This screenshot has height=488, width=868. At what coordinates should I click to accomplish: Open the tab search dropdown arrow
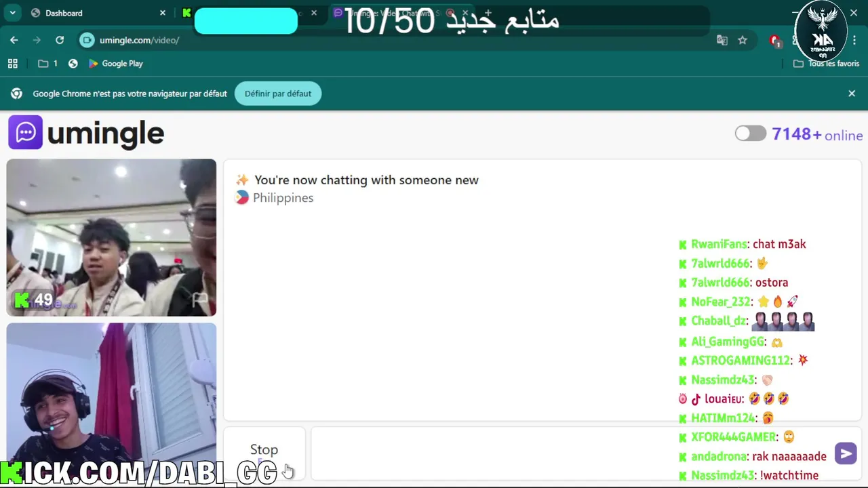[x=12, y=13]
